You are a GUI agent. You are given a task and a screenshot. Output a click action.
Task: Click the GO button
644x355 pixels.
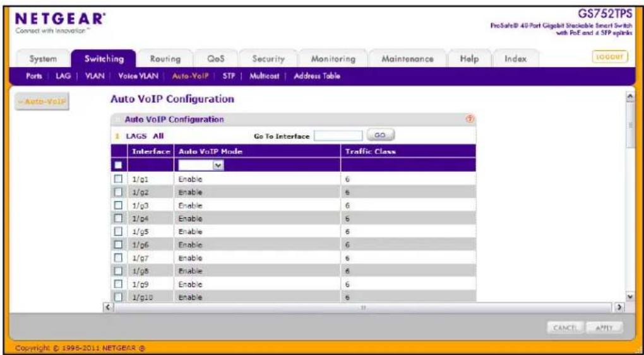point(380,135)
